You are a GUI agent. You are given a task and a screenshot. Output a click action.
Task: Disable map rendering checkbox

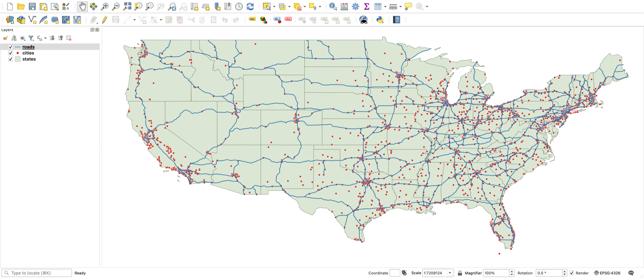coord(572,273)
